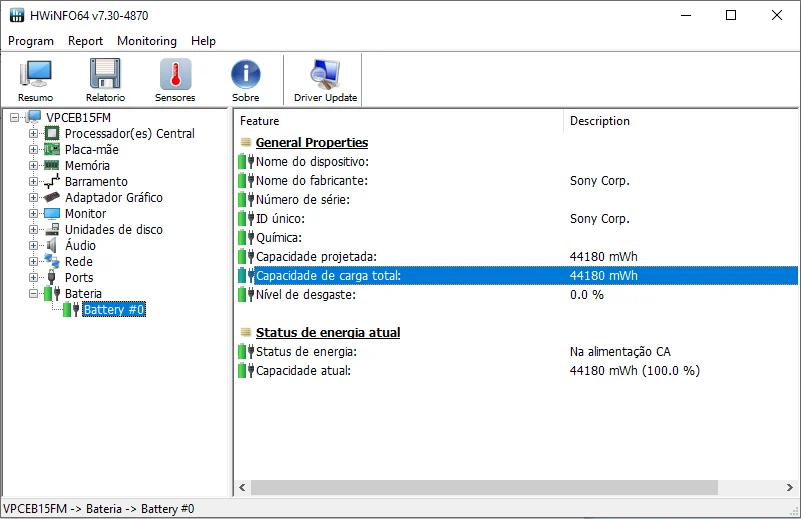
Task: Click the Processador(es) Central chip icon
Action: pyautogui.click(x=52, y=133)
